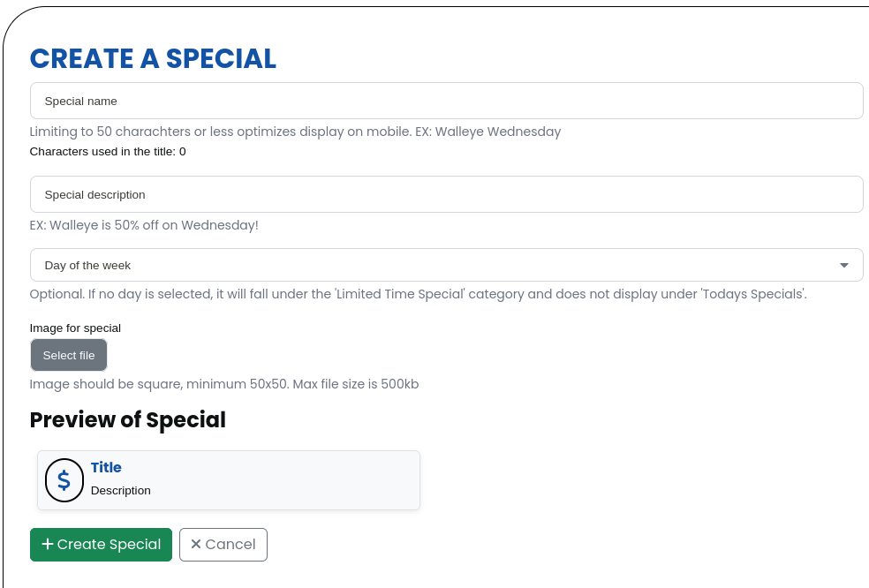The height and width of the screenshot is (588, 869).
Task: Focus the Special description input field
Action: tap(447, 194)
